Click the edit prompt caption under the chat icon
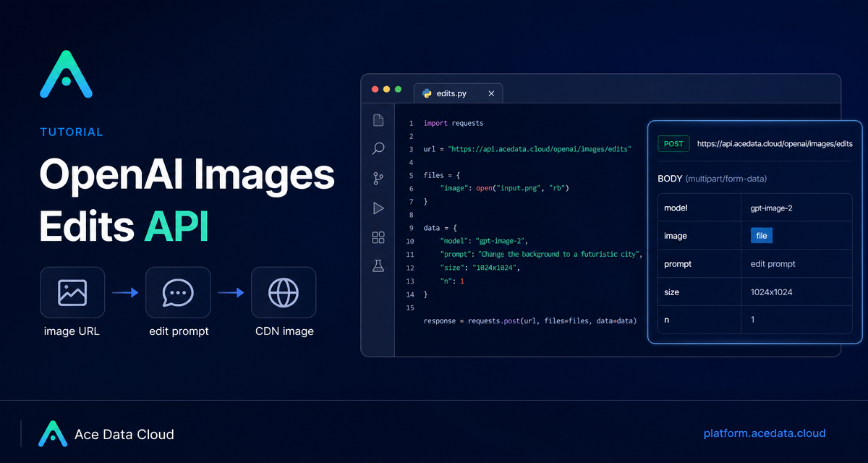This screenshot has width=868, height=463. coord(179,331)
